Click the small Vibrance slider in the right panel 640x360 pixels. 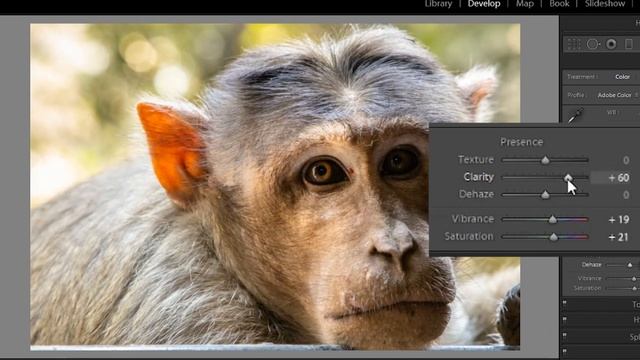click(x=622, y=279)
